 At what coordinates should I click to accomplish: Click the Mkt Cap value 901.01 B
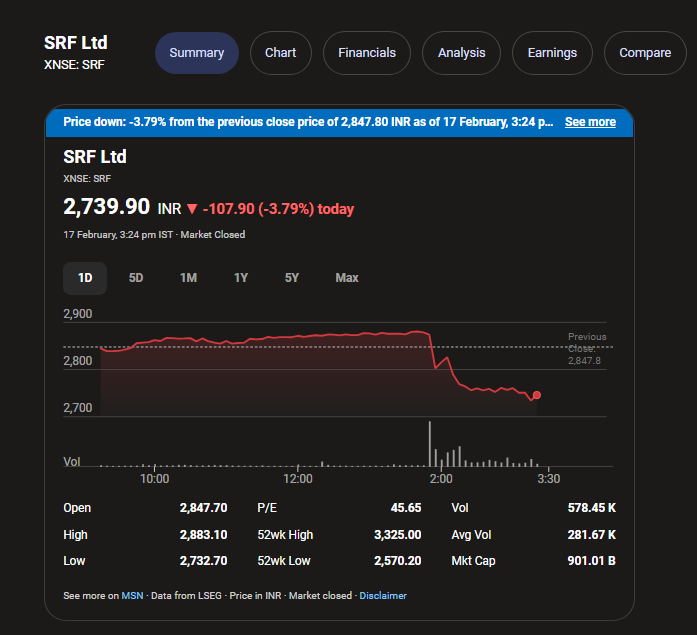tap(592, 561)
